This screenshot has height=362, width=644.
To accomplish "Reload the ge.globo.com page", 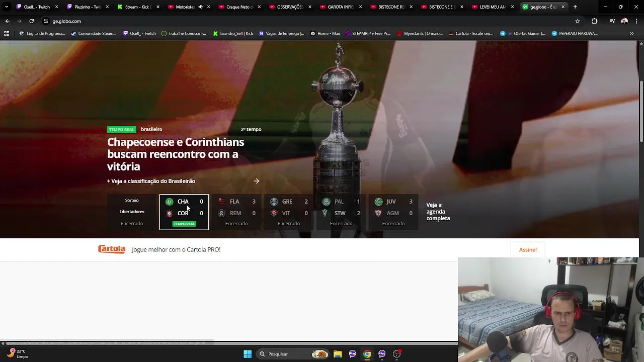I will tap(31, 21).
